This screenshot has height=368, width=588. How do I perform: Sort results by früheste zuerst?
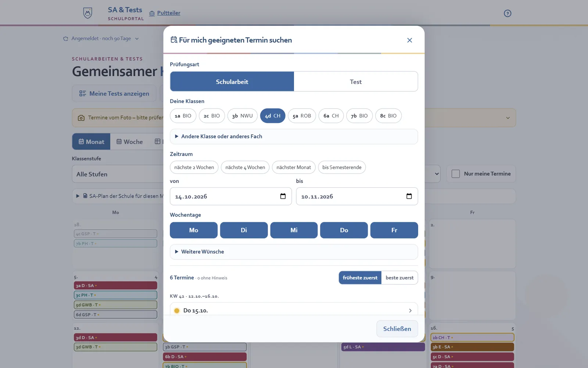360,278
